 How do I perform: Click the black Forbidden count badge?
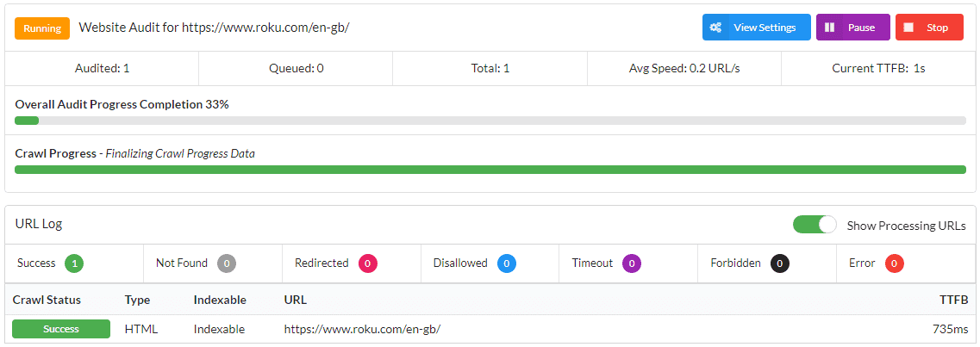[x=780, y=263]
